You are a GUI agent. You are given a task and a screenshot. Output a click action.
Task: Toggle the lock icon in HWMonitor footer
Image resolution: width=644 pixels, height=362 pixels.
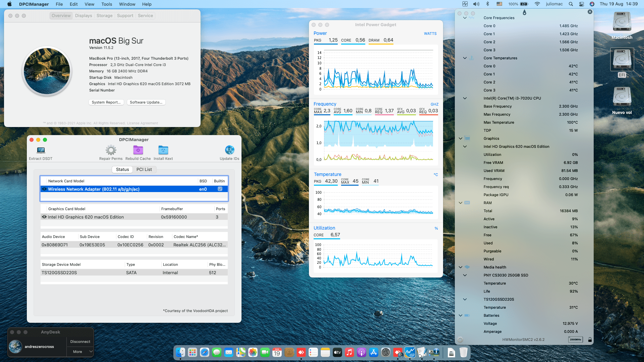click(x=590, y=340)
